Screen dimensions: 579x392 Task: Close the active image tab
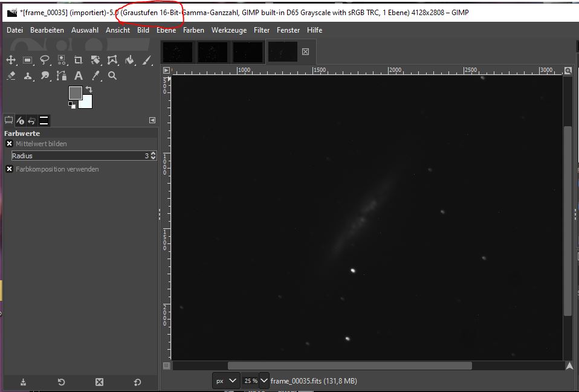tap(305, 52)
